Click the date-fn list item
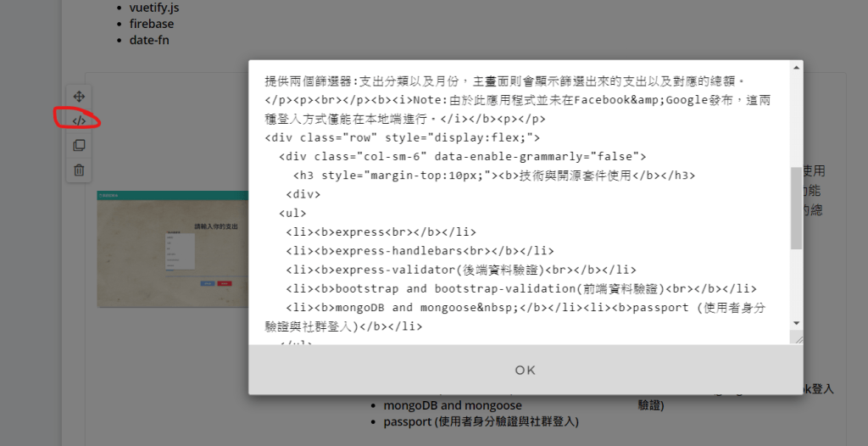The image size is (868, 446). click(150, 40)
